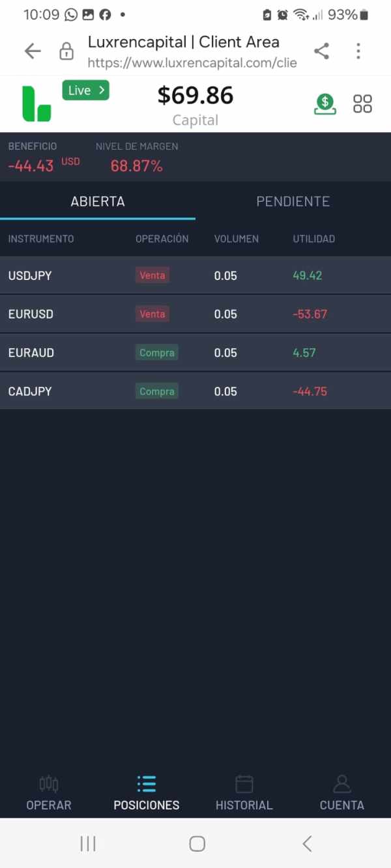The height and width of the screenshot is (868, 391).
Task: Open the Operar candlestick chart icon
Action: click(49, 784)
